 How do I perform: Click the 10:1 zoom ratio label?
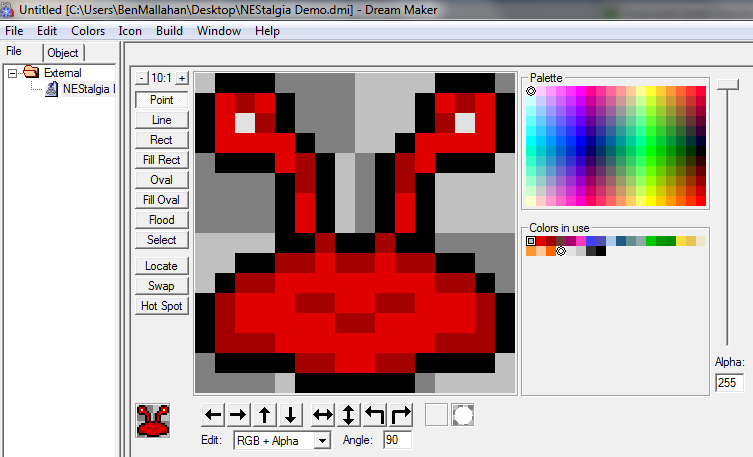coord(161,78)
